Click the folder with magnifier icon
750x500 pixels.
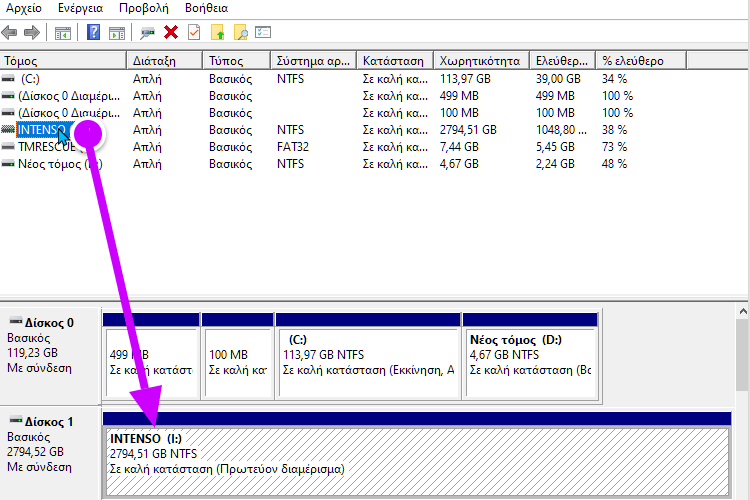(x=240, y=32)
